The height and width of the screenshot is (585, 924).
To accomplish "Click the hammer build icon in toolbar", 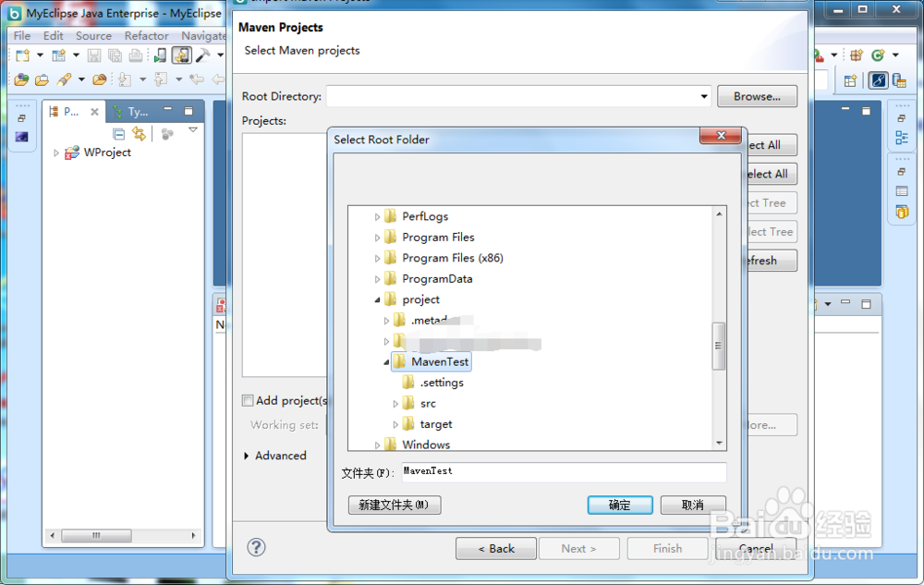I will coord(202,55).
